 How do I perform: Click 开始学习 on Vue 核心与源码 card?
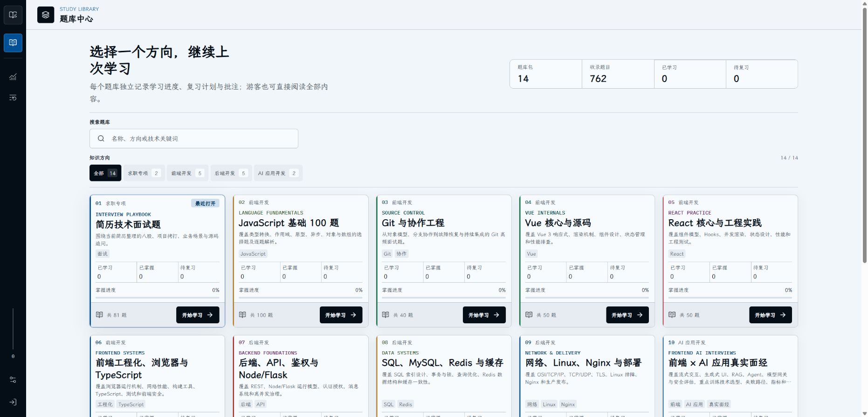click(627, 315)
